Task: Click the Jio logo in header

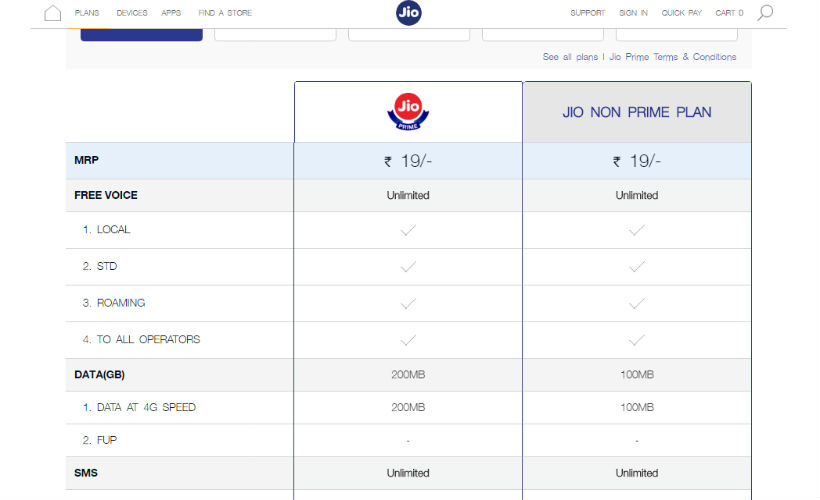Action: pyautogui.click(x=408, y=13)
